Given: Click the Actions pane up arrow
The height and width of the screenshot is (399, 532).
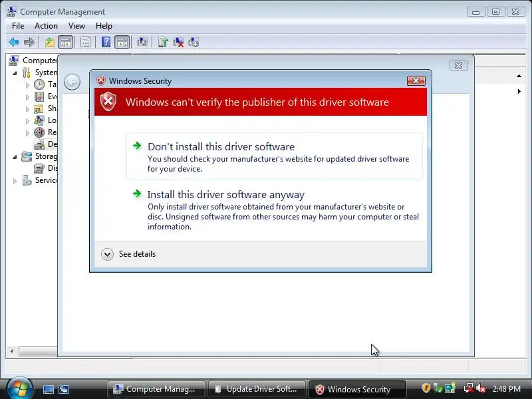Looking at the screenshot, I should click(x=519, y=76).
